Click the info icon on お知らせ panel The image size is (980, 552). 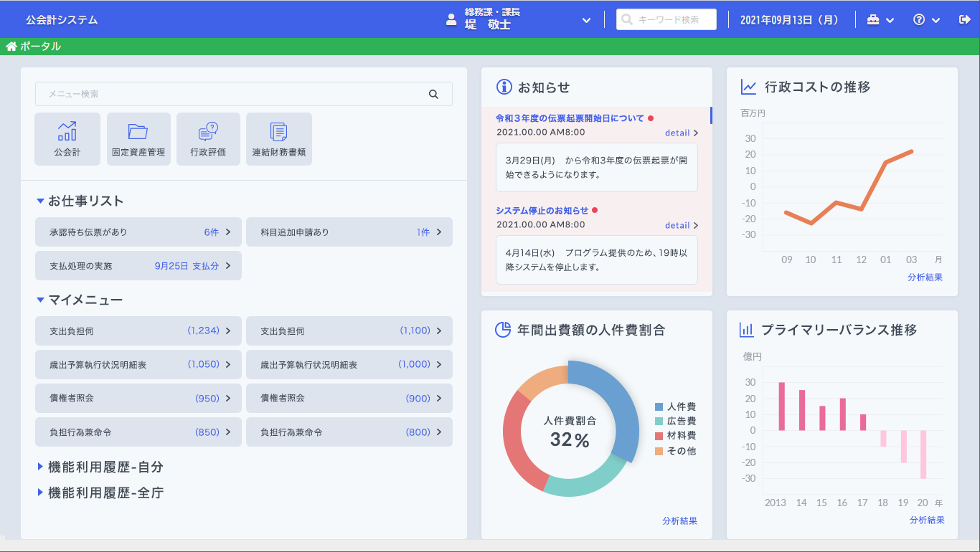tap(502, 87)
